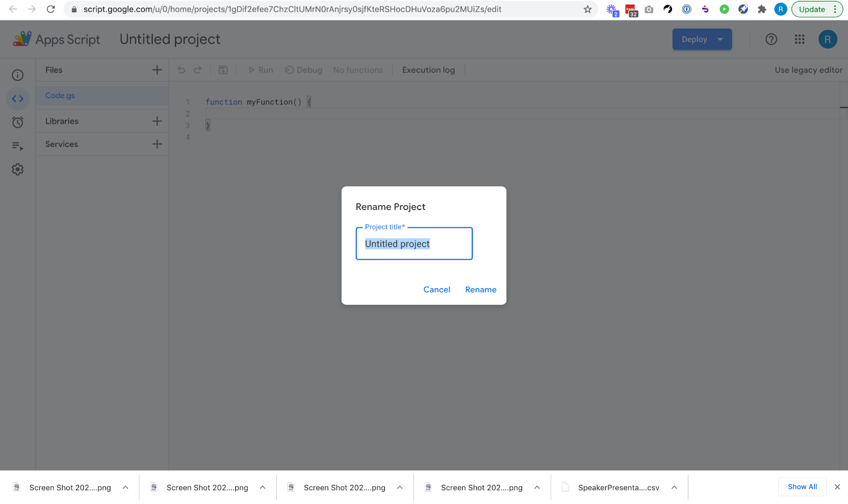848x504 pixels.
Task: Click the Untitled project title in header
Action: (x=170, y=39)
